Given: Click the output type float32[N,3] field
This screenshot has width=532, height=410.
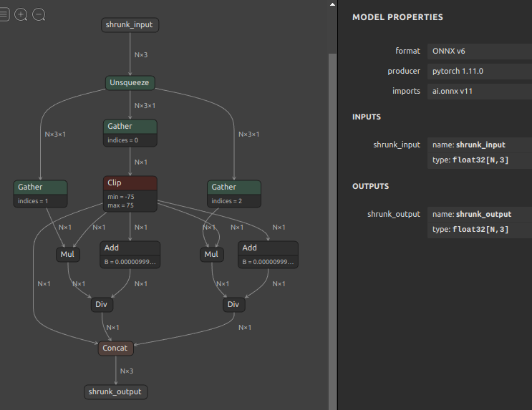Looking at the screenshot, I should [x=480, y=230].
